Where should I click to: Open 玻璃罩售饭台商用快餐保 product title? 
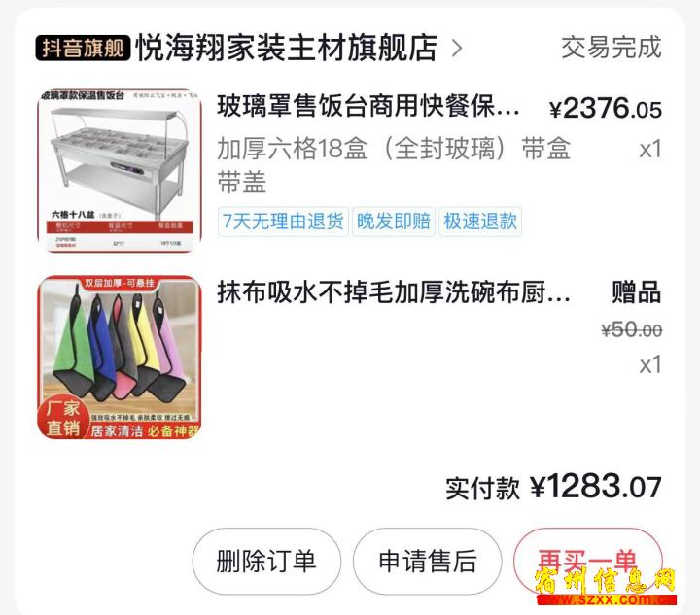[x=367, y=106]
